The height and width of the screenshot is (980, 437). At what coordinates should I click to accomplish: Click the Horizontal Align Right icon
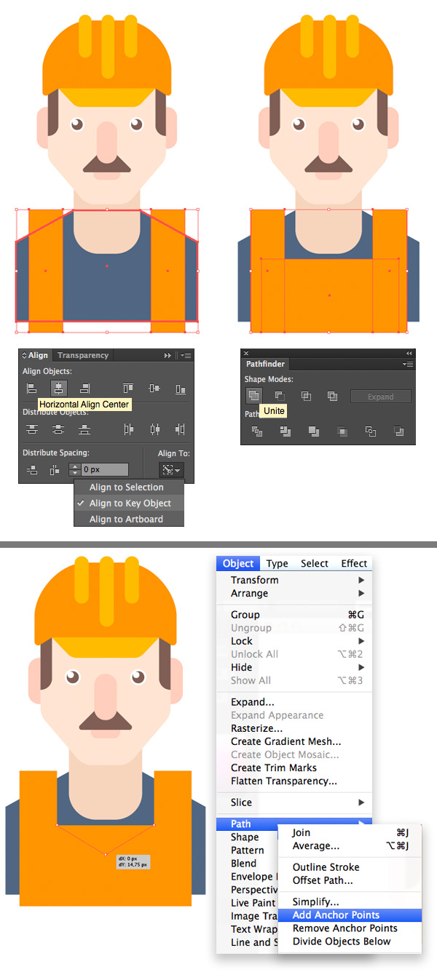[x=85, y=389]
